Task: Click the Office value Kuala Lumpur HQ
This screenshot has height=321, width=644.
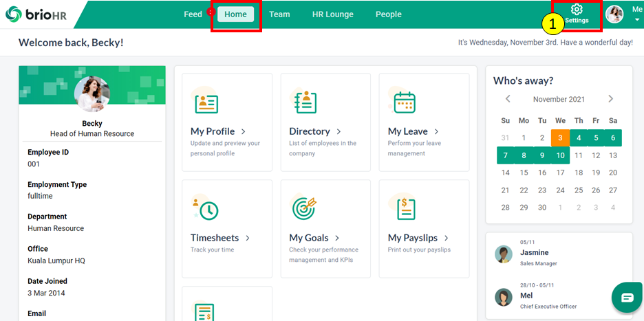Action: pyautogui.click(x=56, y=261)
